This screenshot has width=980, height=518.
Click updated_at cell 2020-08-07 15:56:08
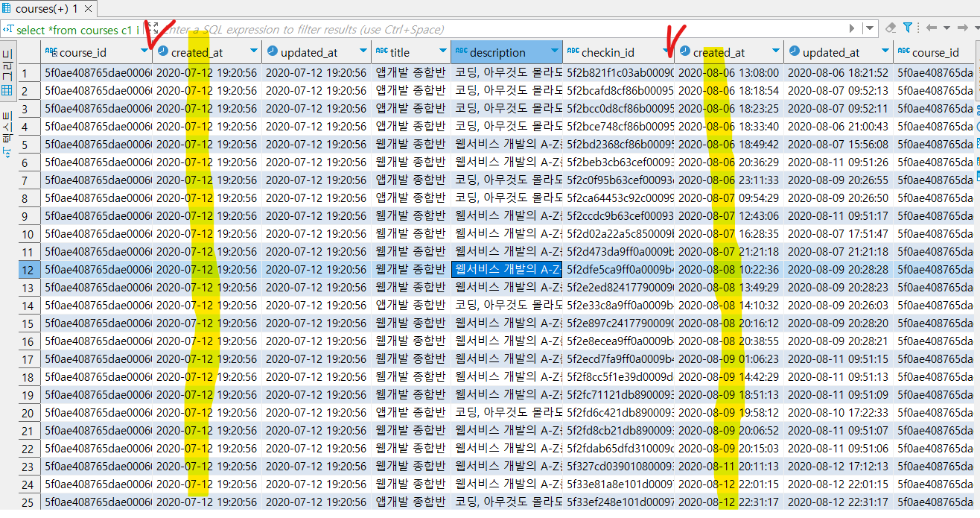coord(839,144)
